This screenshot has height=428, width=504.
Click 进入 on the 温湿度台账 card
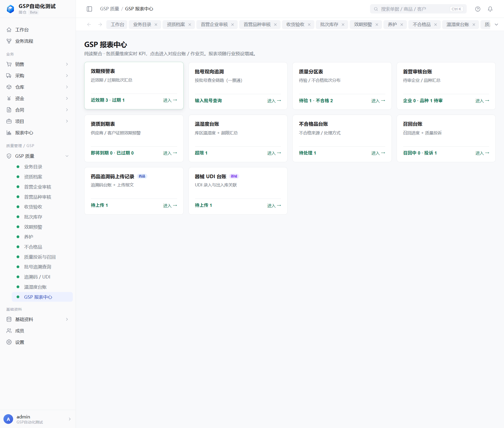pos(274,153)
